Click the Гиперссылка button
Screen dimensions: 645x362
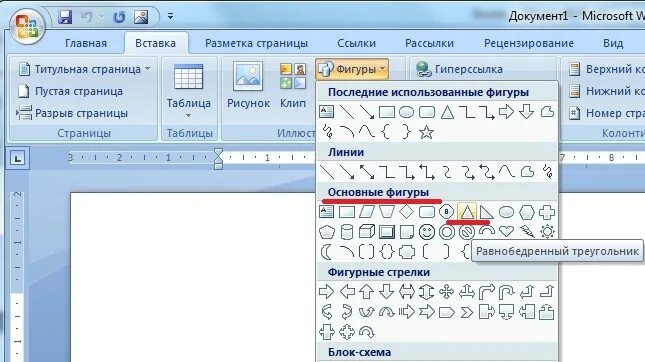coord(459,69)
